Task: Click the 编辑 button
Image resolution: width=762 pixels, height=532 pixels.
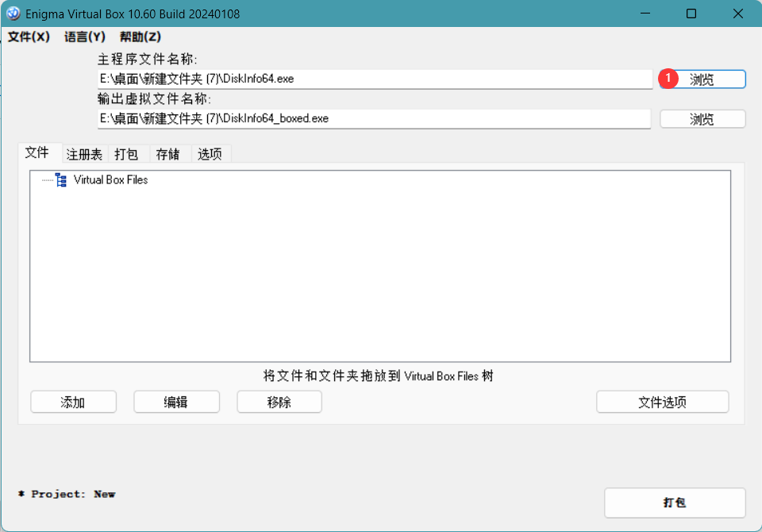Action: [x=176, y=402]
